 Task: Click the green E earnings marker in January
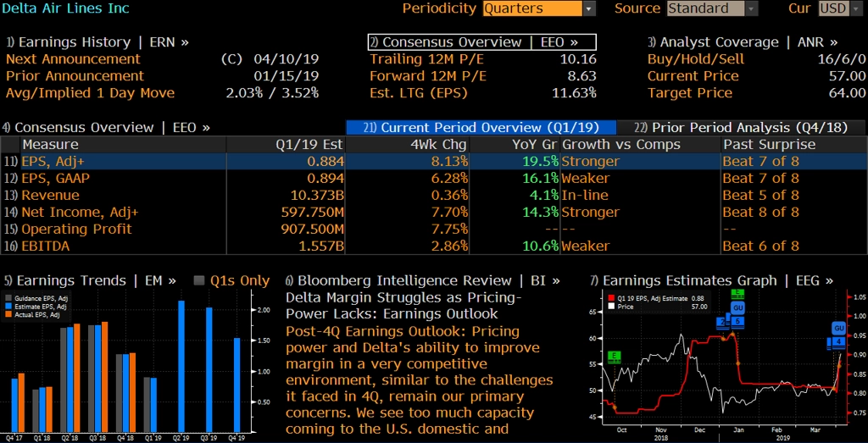tap(737, 294)
